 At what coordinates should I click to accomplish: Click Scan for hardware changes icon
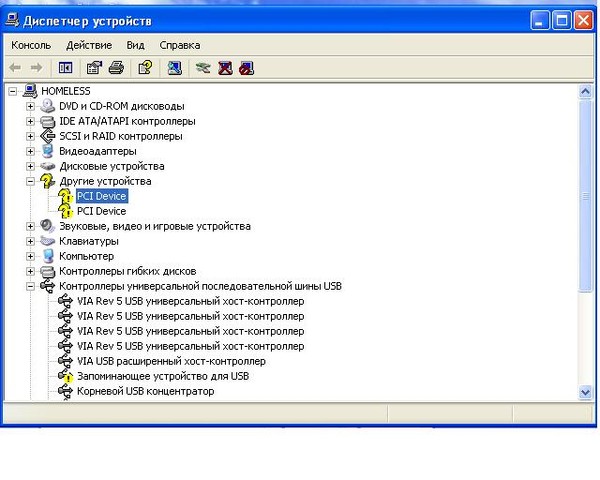pos(175,68)
